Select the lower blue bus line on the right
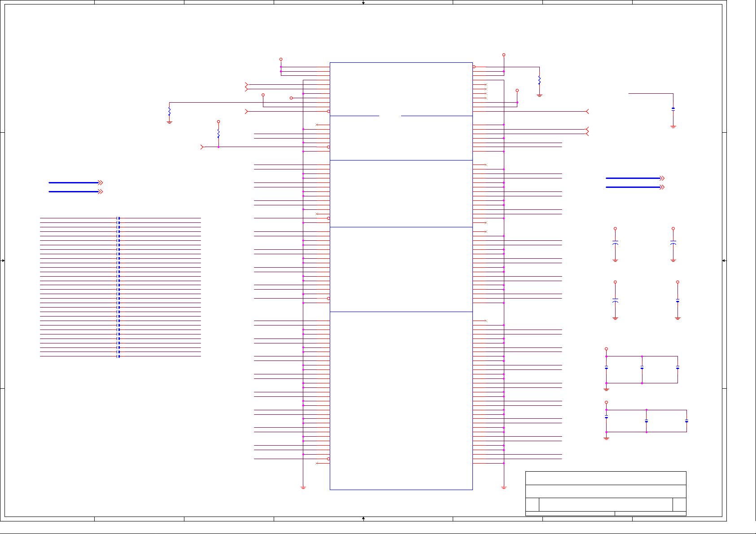The image size is (756, 534). (633, 187)
